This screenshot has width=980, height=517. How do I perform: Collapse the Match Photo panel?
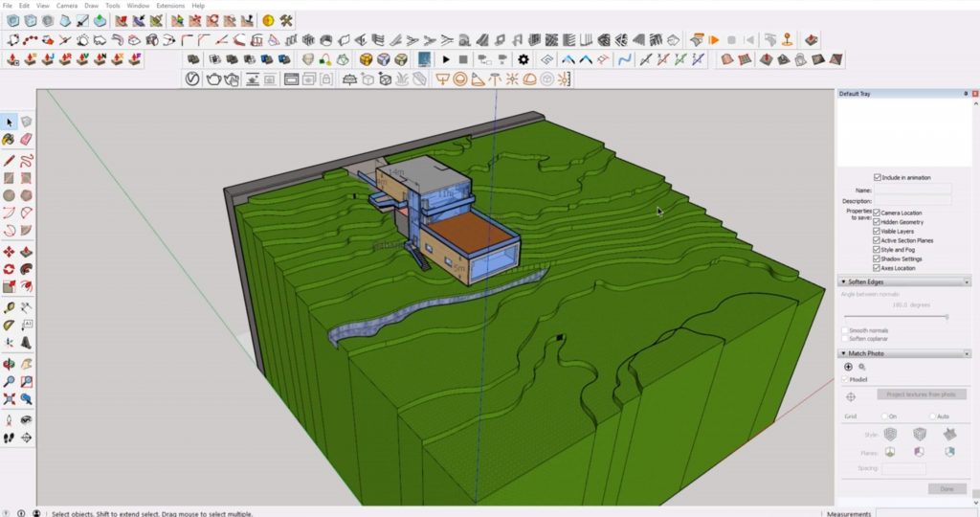843,354
